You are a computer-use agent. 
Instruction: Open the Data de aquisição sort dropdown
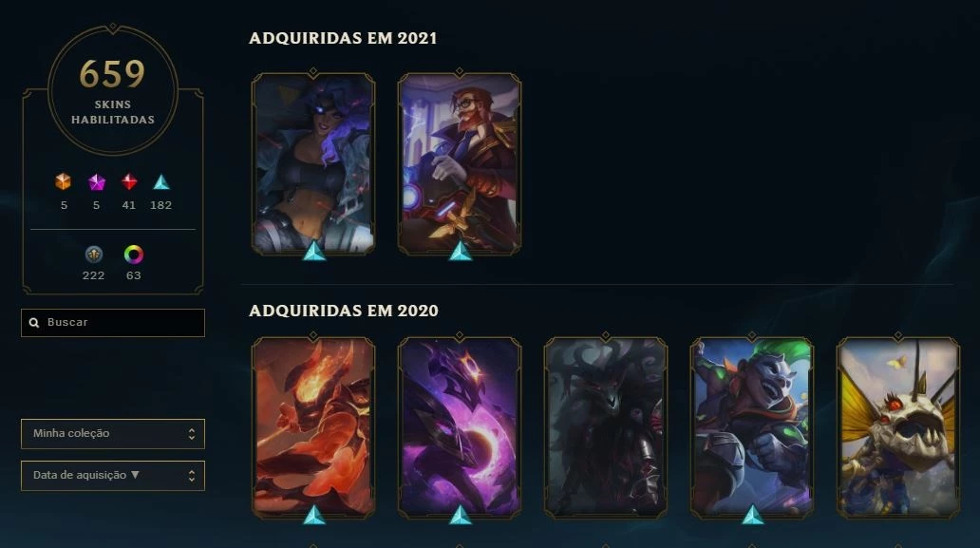[x=112, y=476]
